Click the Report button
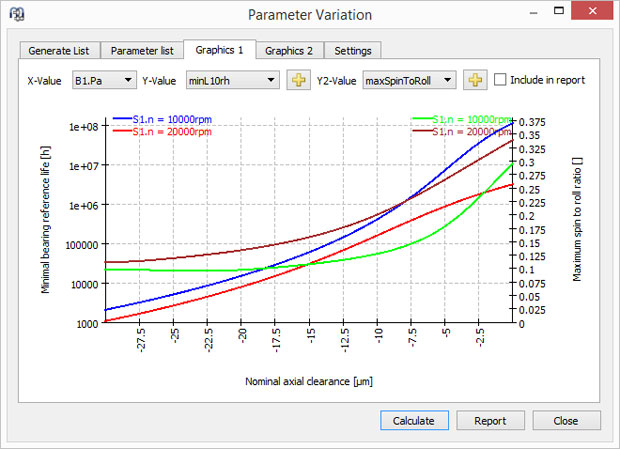Viewport: 620px width, 449px height. pyautogui.click(x=490, y=421)
